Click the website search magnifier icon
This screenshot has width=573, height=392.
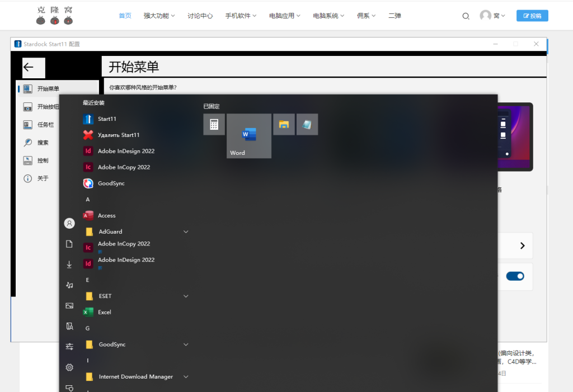coord(466,16)
